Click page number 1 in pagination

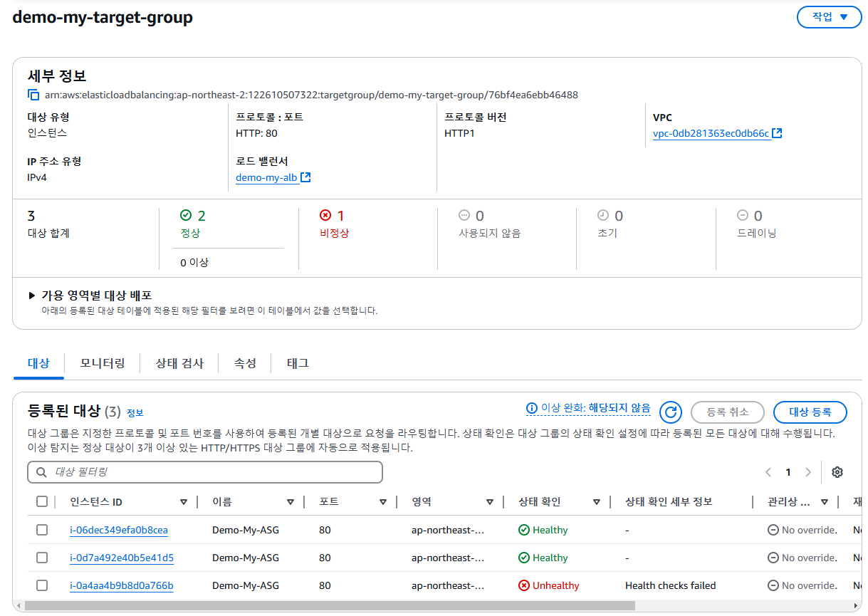(x=788, y=472)
